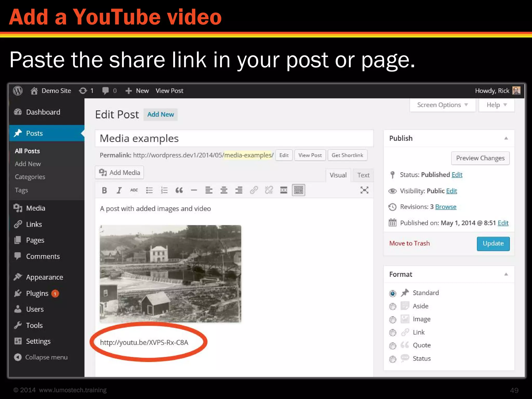Toggle Bold formatting in editor toolbar

coord(104,190)
